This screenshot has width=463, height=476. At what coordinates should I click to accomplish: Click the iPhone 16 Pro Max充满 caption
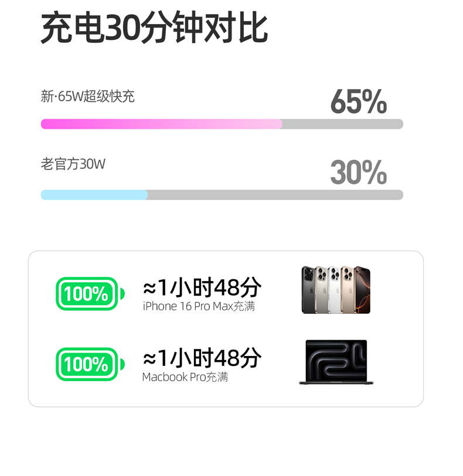tap(199, 306)
